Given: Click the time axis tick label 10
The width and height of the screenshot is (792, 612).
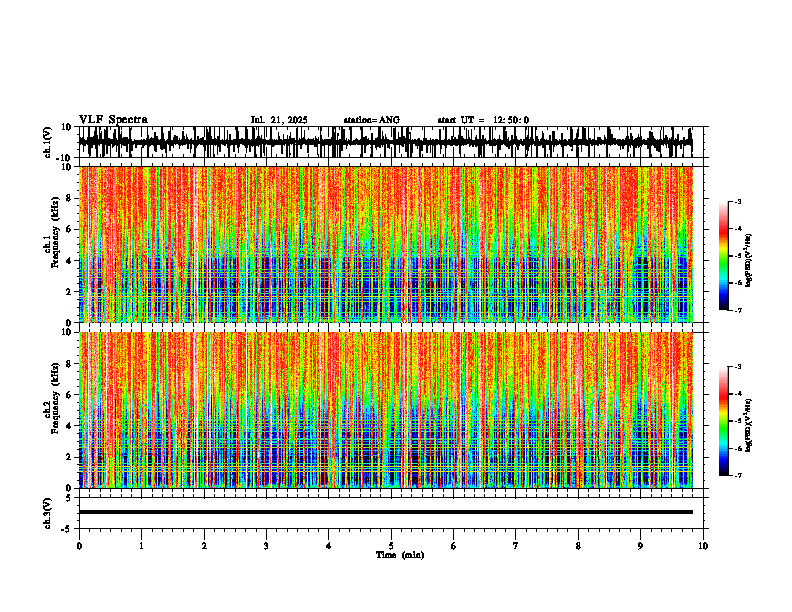Looking at the screenshot, I should click(x=703, y=546).
